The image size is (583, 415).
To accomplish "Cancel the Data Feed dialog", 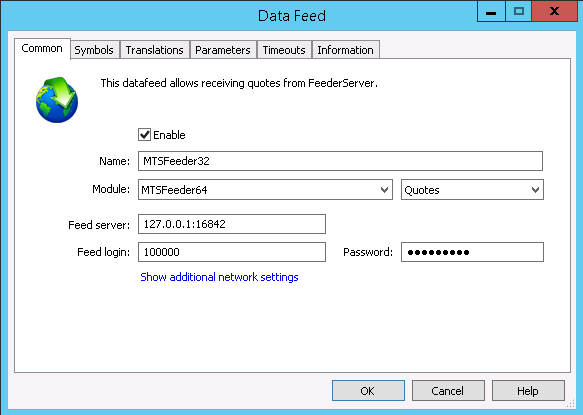I will tap(448, 390).
